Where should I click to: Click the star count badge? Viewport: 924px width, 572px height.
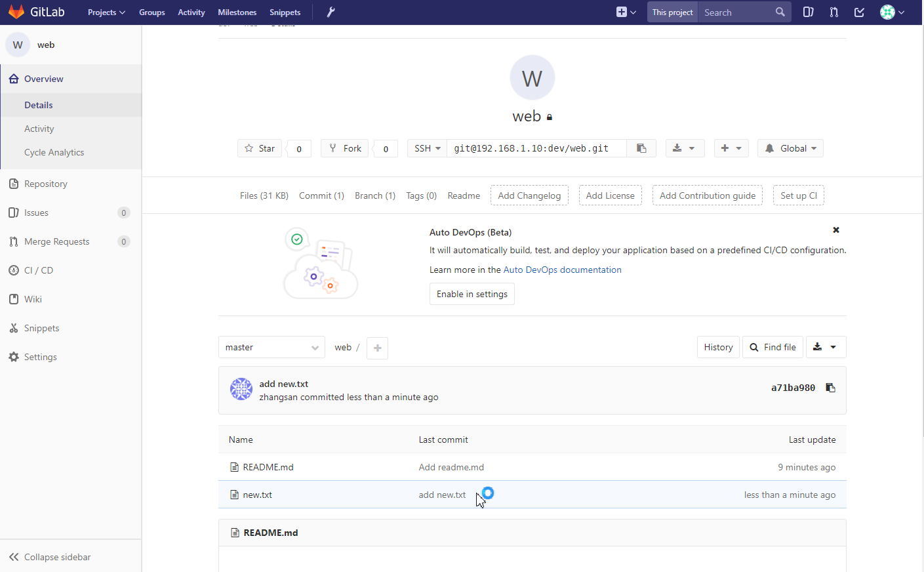pos(299,149)
